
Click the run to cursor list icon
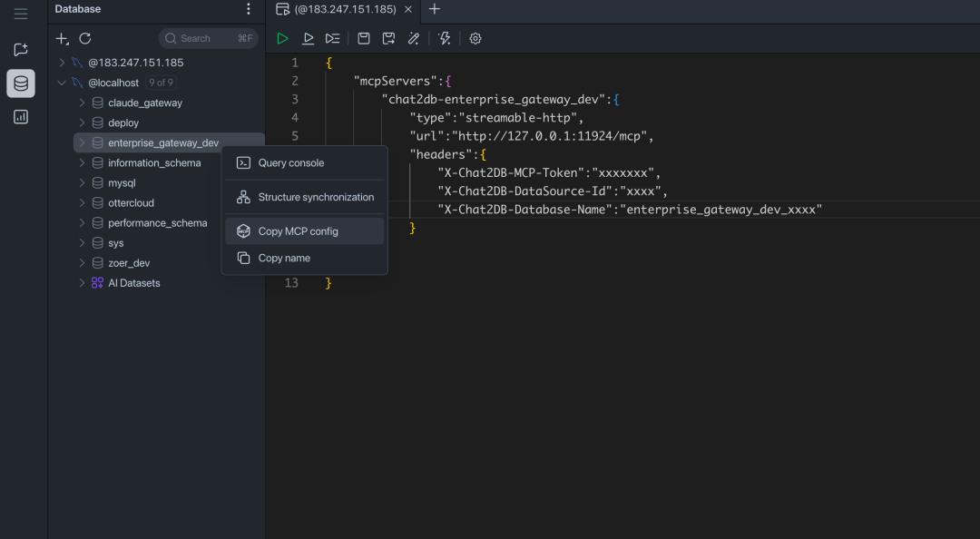(x=332, y=39)
